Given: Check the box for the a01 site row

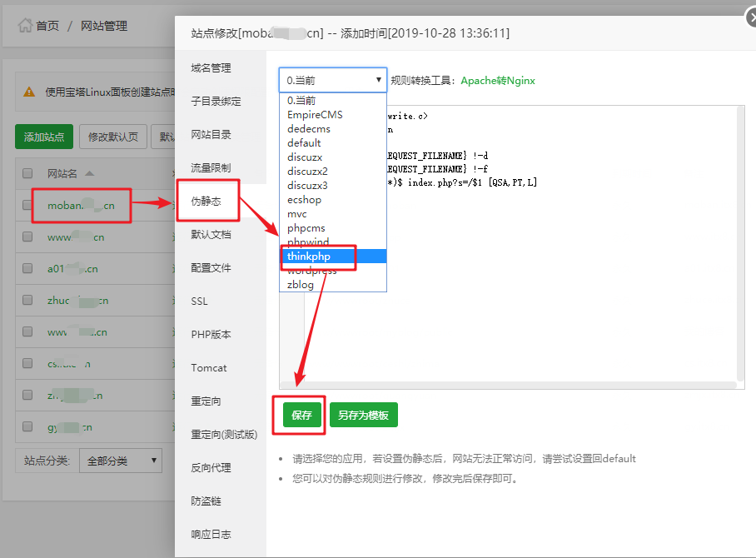Looking at the screenshot, I should point(27,268).
